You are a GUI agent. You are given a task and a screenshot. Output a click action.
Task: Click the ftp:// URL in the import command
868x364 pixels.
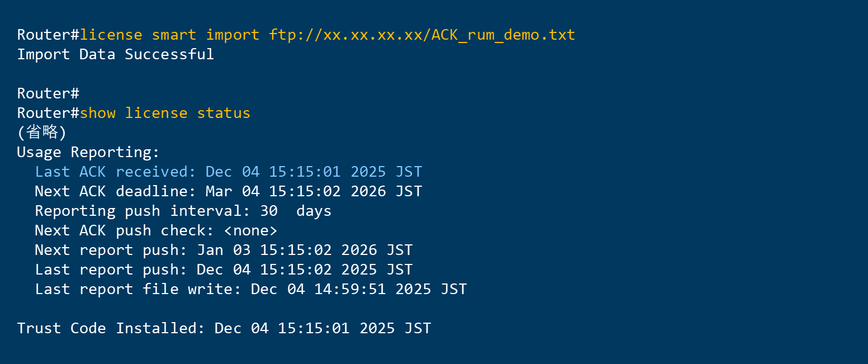coord(422,35)
